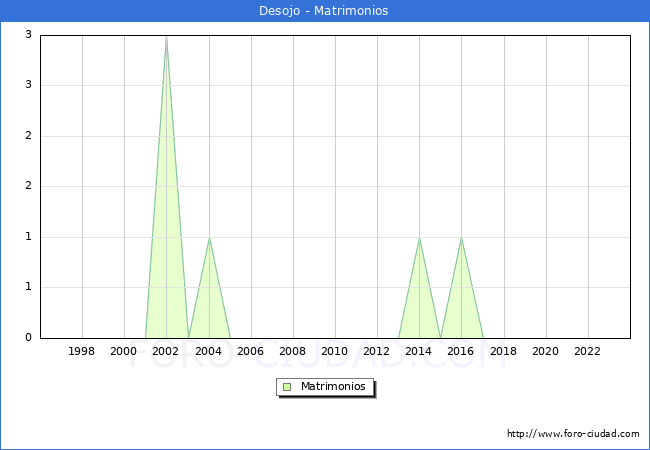Viewport: 650px width, 450px height.
Task: Click the 2004 peak in the chart
Action: click(x=208, y=239)
